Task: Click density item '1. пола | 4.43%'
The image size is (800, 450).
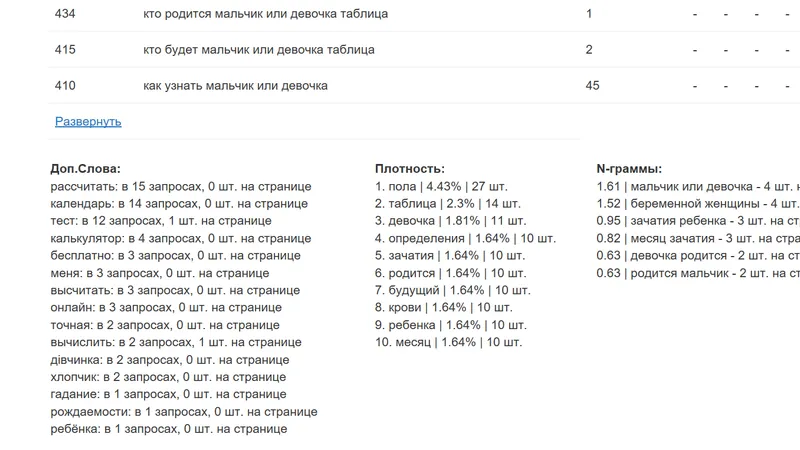Action: (x=441, y=186)
